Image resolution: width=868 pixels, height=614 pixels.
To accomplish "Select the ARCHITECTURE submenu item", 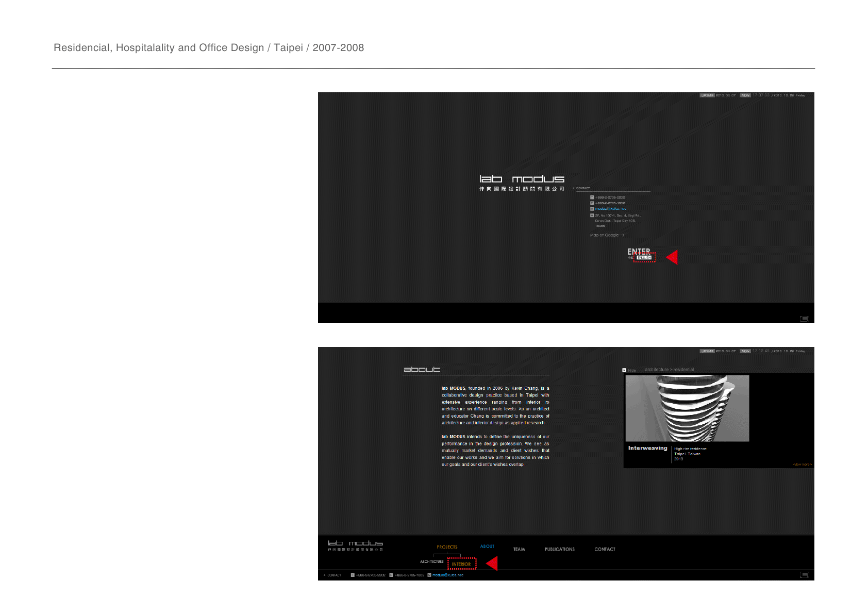I will (x=432, y=562).
